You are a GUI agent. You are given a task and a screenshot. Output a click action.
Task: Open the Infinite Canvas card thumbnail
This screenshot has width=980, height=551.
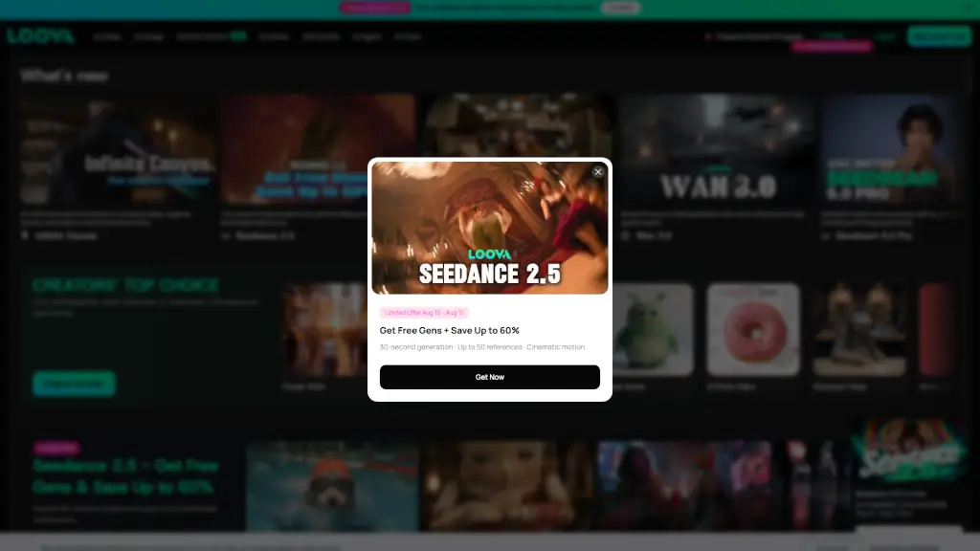pyautogui.click(x=117, y=149)
